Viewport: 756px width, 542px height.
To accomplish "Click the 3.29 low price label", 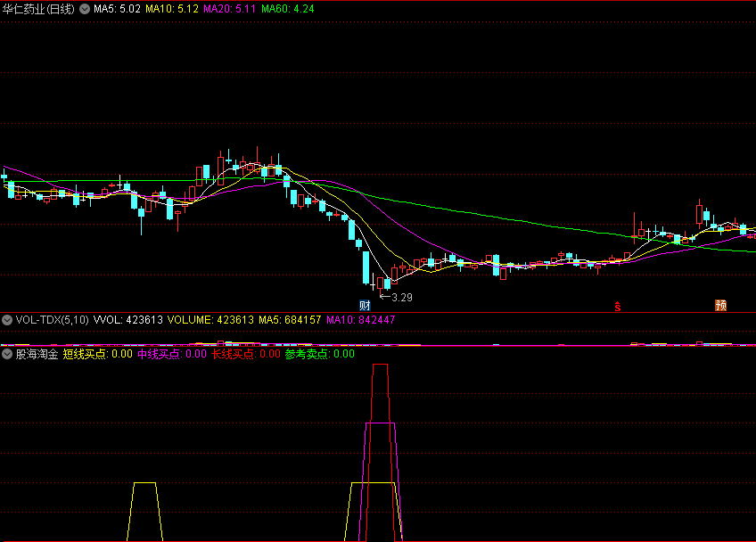I will point(401,298).
